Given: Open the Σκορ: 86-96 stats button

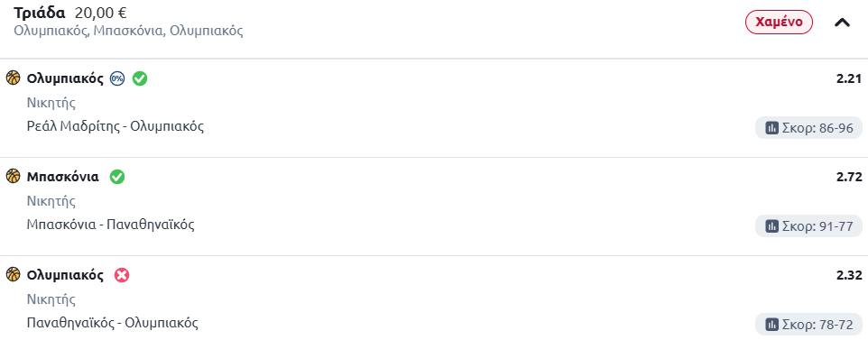Looking at the screenshot, I should (x=808, y=128).
